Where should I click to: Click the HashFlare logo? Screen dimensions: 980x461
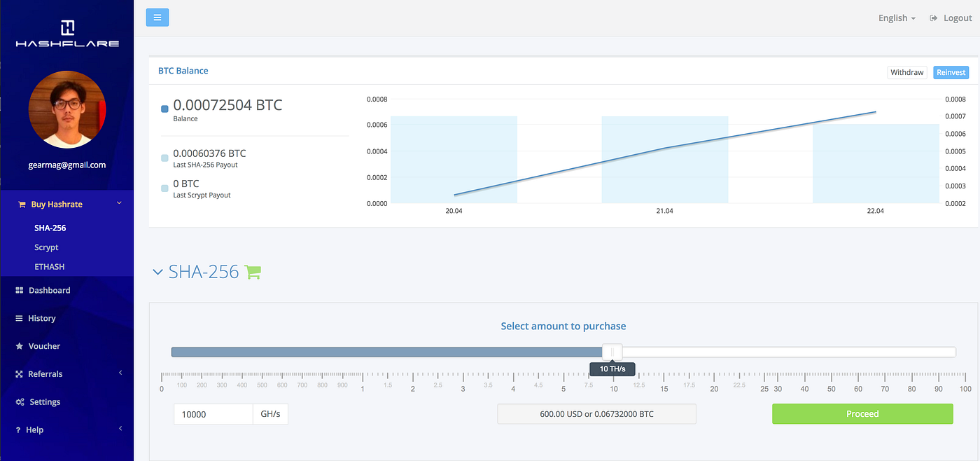(67, 34)
